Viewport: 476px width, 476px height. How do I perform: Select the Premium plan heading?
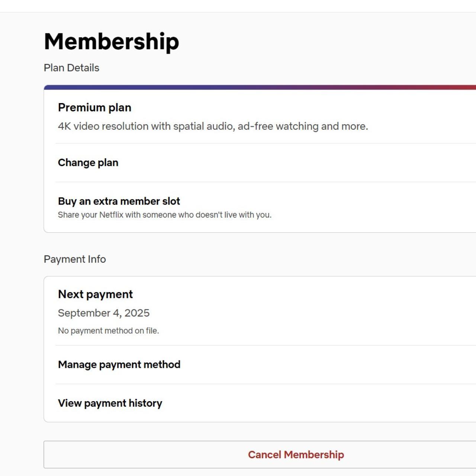(94, 107)
